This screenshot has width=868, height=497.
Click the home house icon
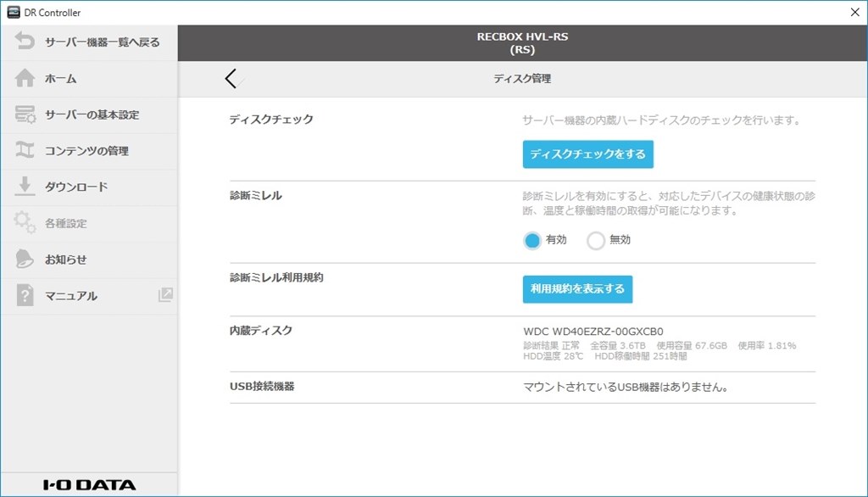25,78
